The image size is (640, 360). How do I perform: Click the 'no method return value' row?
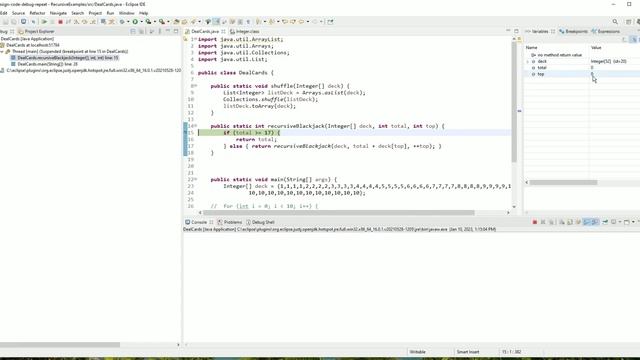582,55
